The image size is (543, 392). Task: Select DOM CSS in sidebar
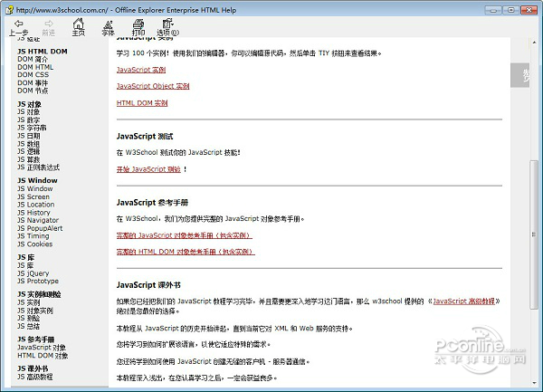[33, 75]
